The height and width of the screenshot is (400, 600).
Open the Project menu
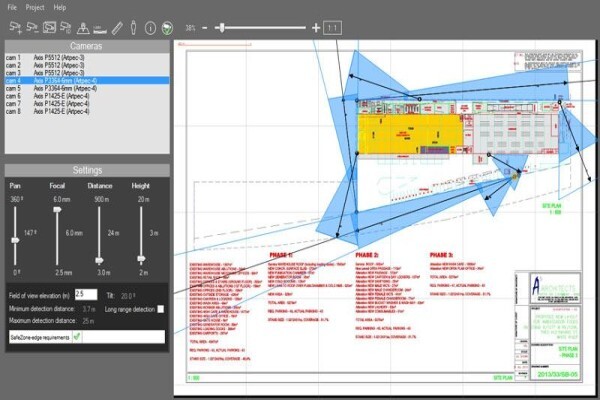(35, 7)
